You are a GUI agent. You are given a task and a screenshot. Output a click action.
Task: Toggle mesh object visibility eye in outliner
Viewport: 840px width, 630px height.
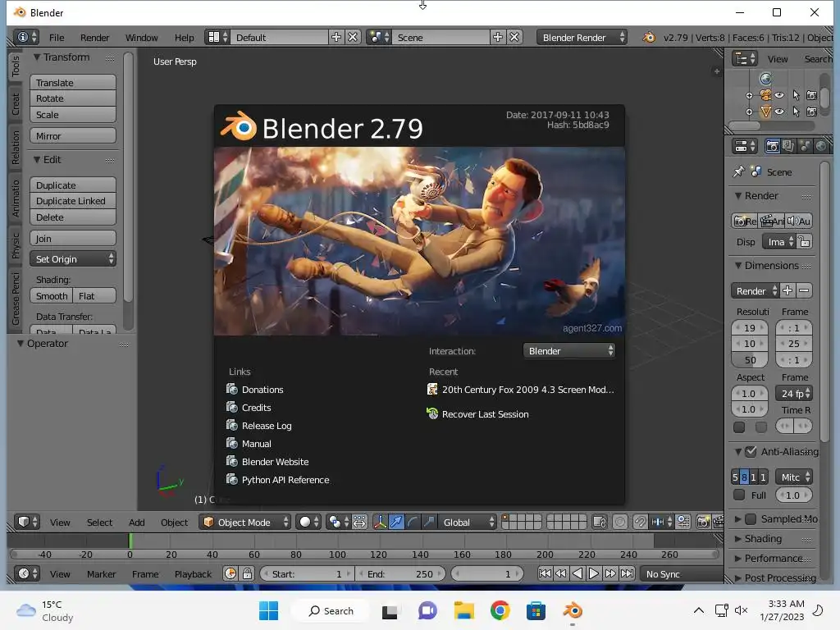point(780,112)
